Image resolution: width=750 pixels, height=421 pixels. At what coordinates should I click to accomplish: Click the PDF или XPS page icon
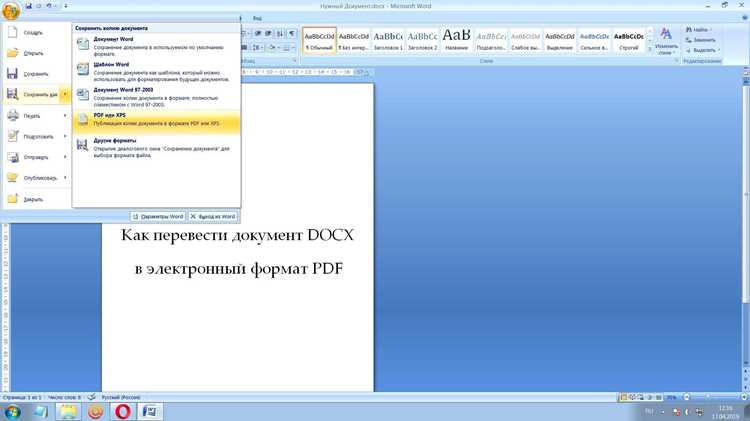(83, 120)
